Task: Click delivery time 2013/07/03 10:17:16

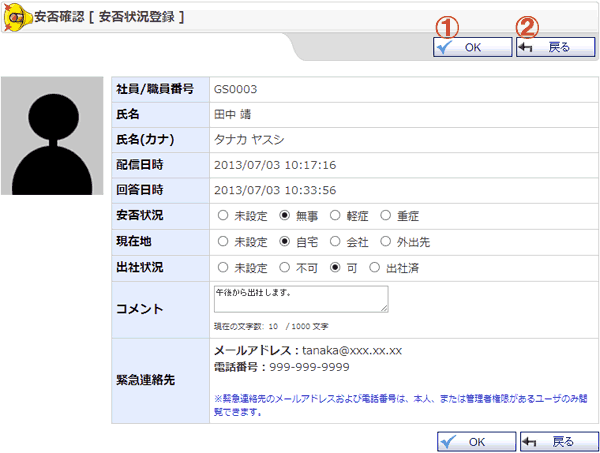Action: (275, 165)
